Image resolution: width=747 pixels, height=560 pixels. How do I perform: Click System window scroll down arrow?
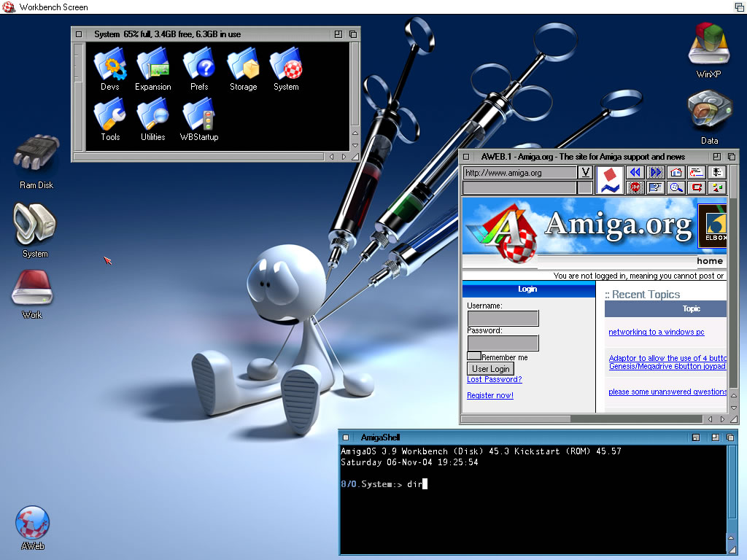click(x=355, y=145)
